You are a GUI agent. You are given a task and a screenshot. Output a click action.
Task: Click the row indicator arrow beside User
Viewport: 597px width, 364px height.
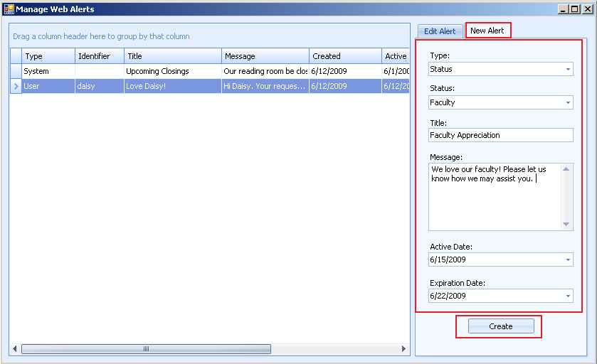point(16,86)
